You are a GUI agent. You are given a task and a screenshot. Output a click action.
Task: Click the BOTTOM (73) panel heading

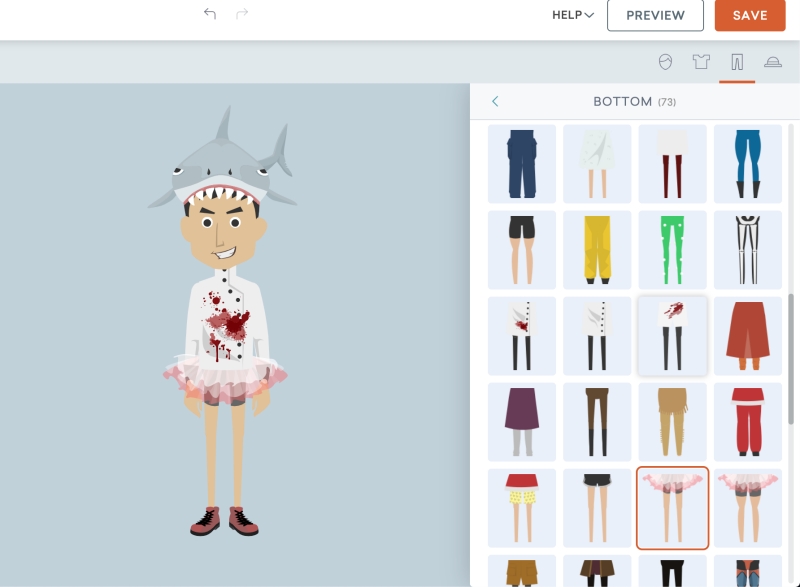click(x=634, y=101)
